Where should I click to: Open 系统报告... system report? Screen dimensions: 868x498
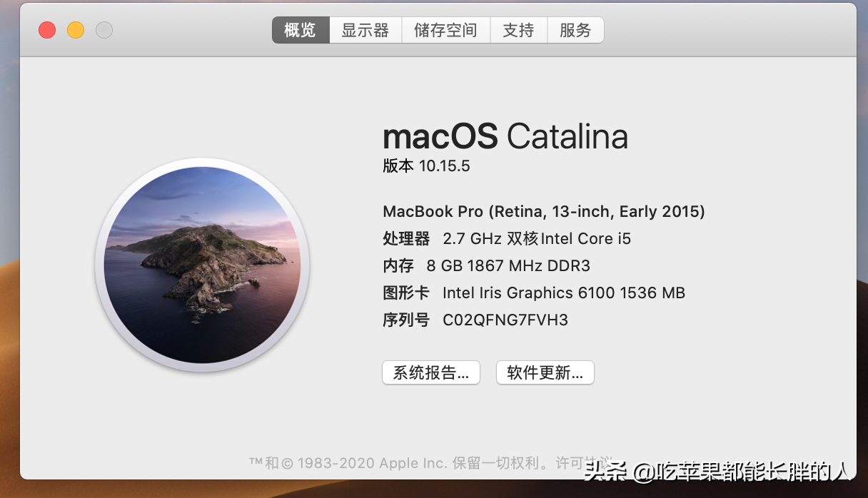(x=431, y=372)
